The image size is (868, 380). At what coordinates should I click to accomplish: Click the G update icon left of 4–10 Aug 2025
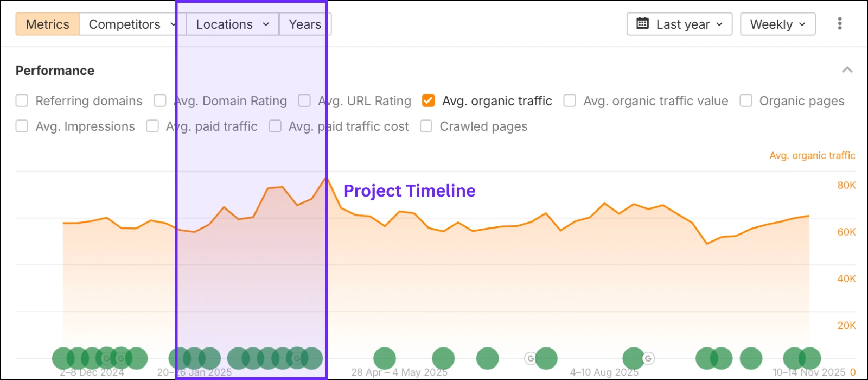531,358
